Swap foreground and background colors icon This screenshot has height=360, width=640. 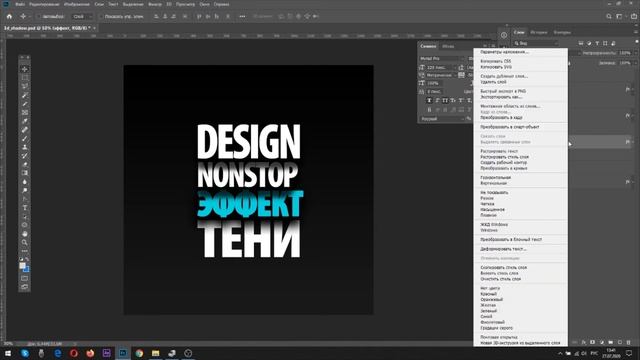pyautogui.click(x=27, y=260)
